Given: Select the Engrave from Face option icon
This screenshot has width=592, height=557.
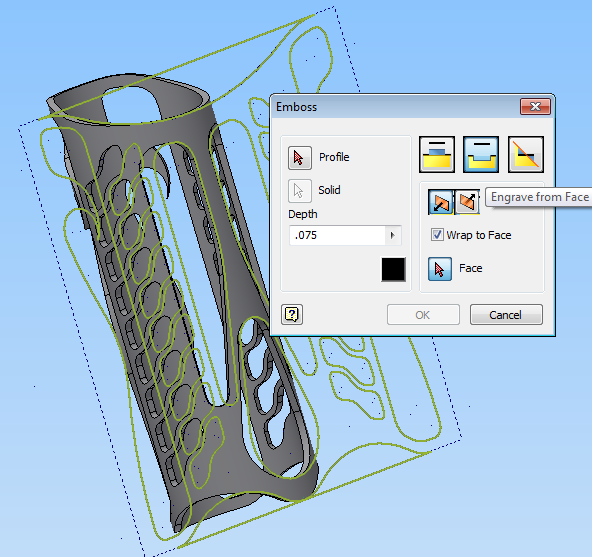Looking at the screenshot, I should (x=481, y=155).
